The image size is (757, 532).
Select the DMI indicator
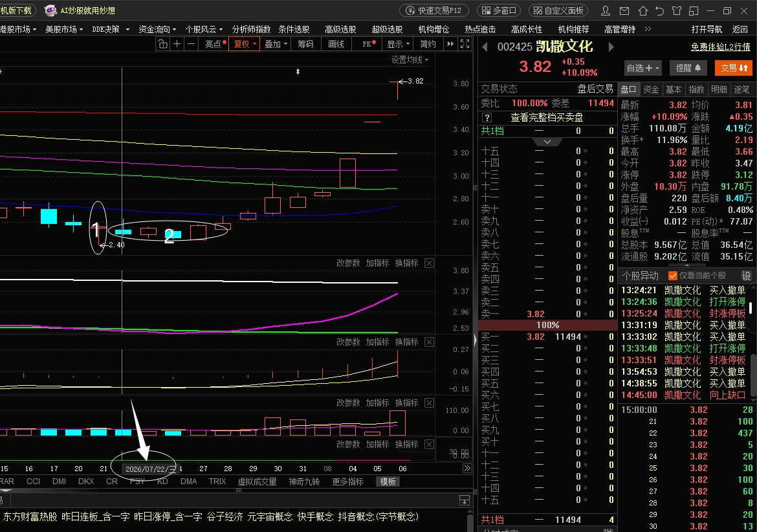coord(59,482)
